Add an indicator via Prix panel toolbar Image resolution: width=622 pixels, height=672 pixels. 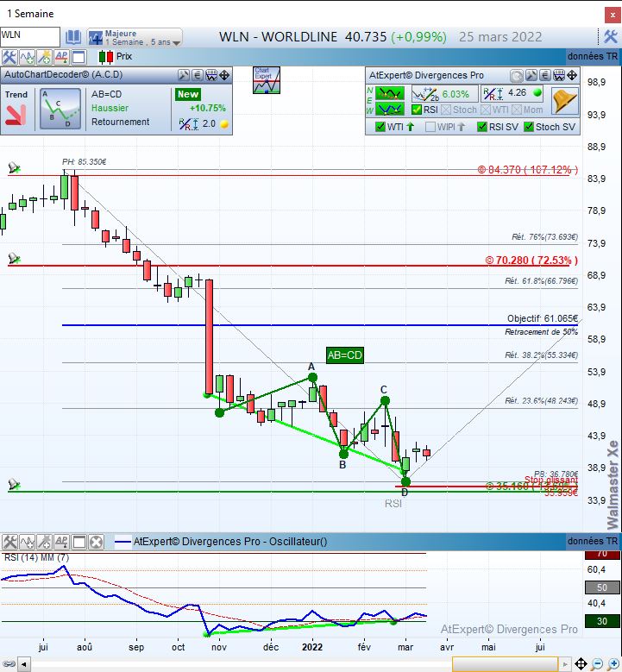pos(27,57)
